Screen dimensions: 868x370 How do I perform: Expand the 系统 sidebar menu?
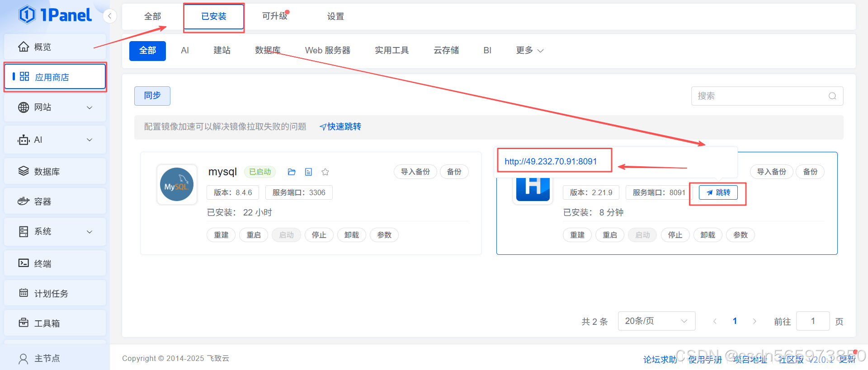point(55,231)
